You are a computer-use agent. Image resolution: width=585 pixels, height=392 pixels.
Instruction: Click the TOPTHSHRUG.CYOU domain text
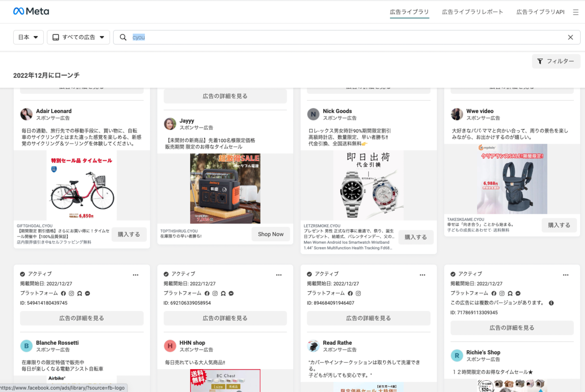179,231
